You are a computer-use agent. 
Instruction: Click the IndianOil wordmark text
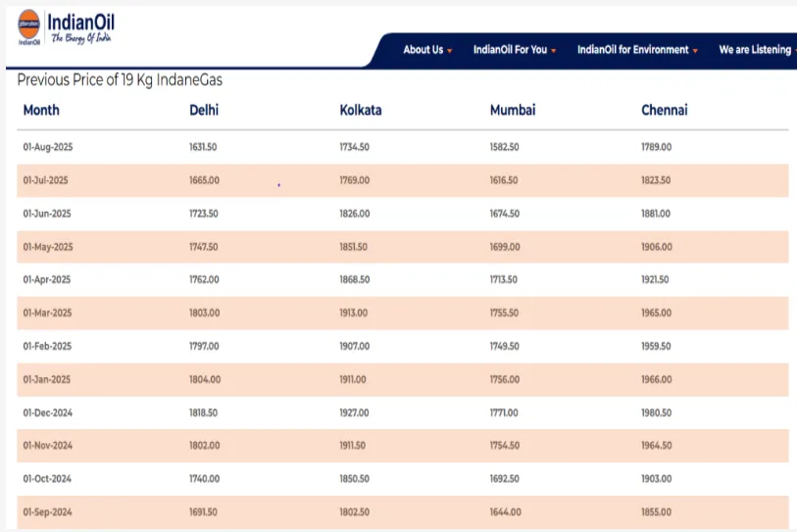(80, 23)
